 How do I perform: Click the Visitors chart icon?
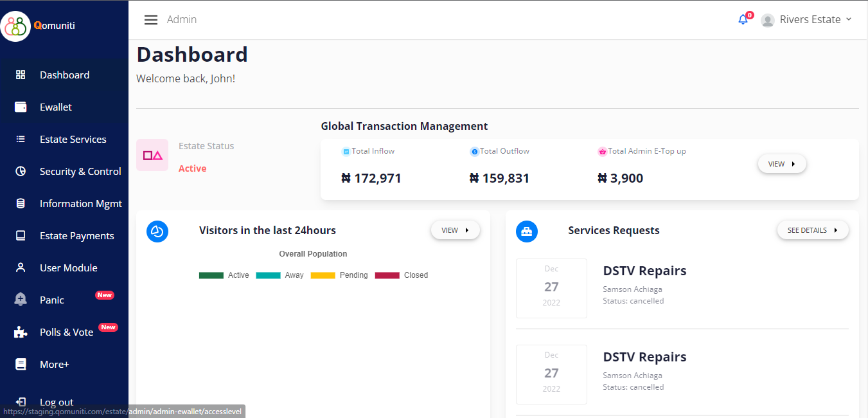point(157,231)
